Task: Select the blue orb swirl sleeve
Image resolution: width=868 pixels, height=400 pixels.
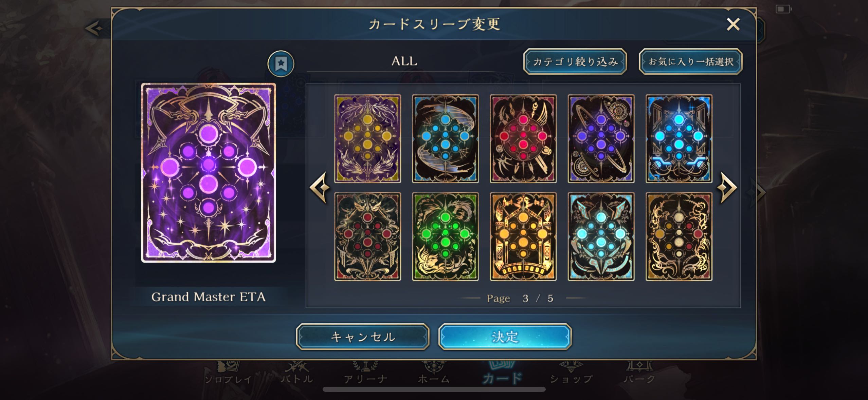Action: pyautogui.click(x=446, y=139)
